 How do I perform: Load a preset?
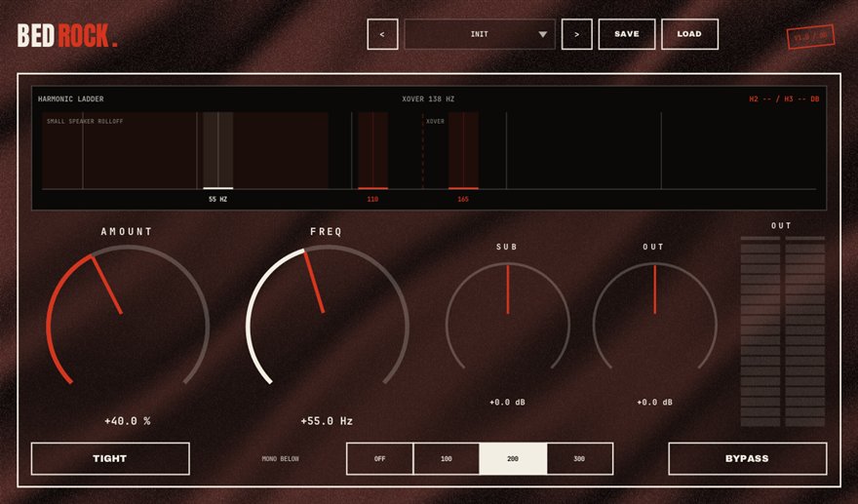pos(689,34)
